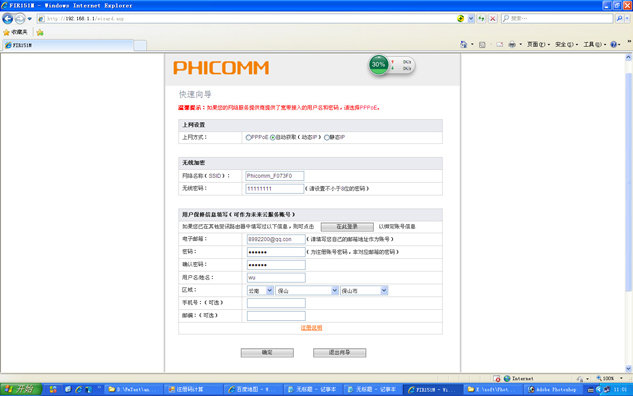Screen dimensions: 633x396
Task: Click the browser address bar URL
Action: (246, 19)
